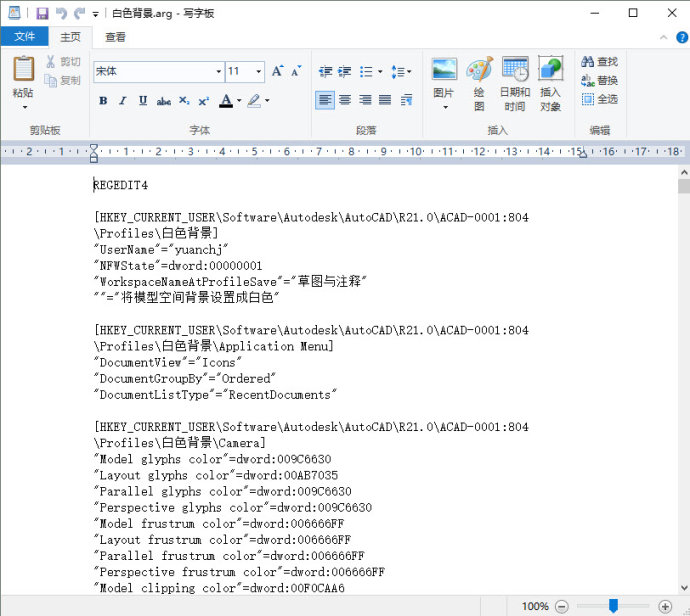Click the text color A icon

226,101
